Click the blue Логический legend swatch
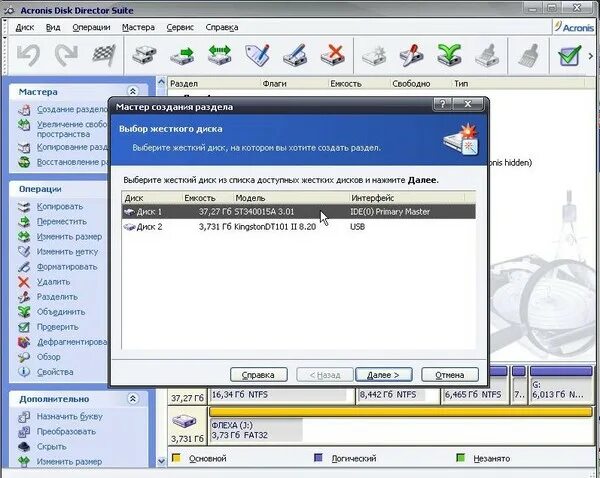The image size is (600, 478). (318, 458)
